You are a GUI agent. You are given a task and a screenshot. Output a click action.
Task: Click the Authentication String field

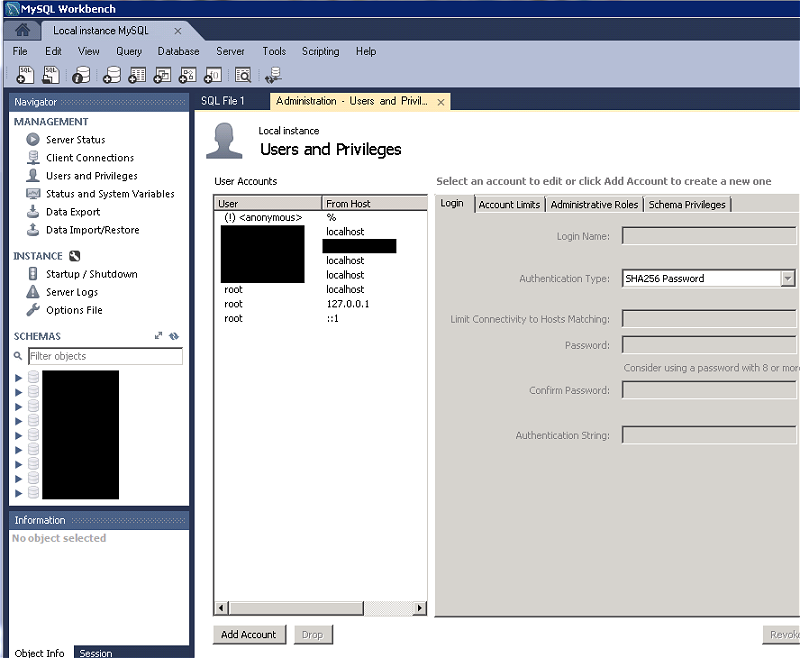pos(709,435)
